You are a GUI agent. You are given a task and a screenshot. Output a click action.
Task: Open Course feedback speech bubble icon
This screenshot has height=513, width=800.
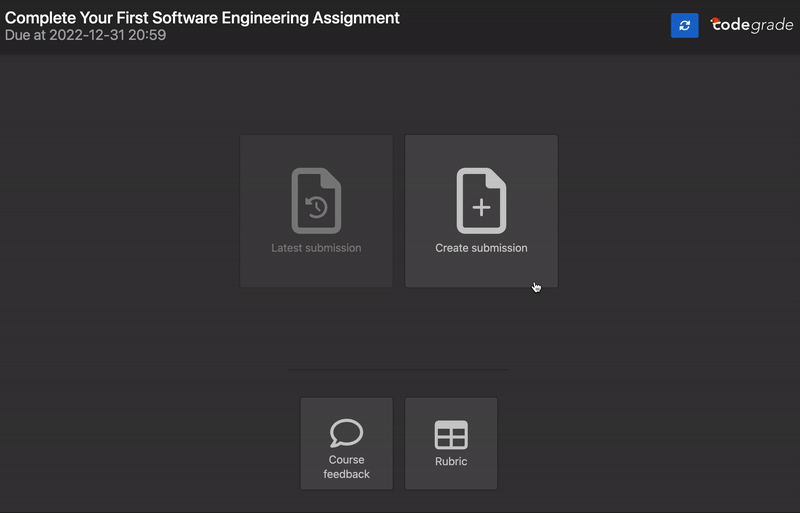tap(346, 433)
